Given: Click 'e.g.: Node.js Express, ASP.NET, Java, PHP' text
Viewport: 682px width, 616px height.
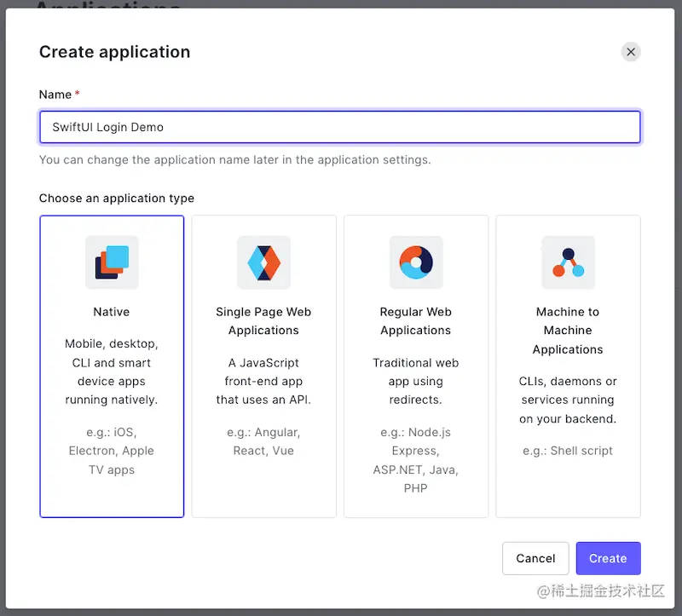Looking at the screenshot, I should coord(416,460).
